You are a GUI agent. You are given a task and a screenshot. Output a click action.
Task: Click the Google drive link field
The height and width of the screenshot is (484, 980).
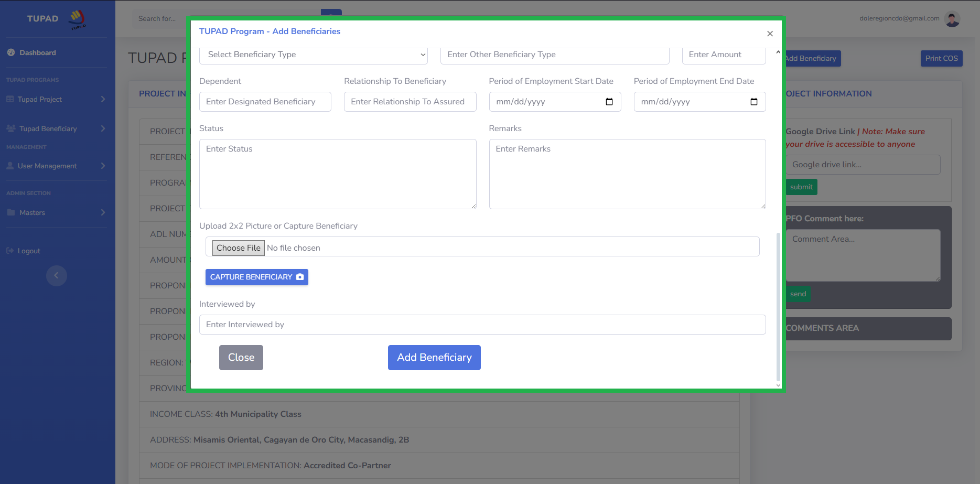863,165
